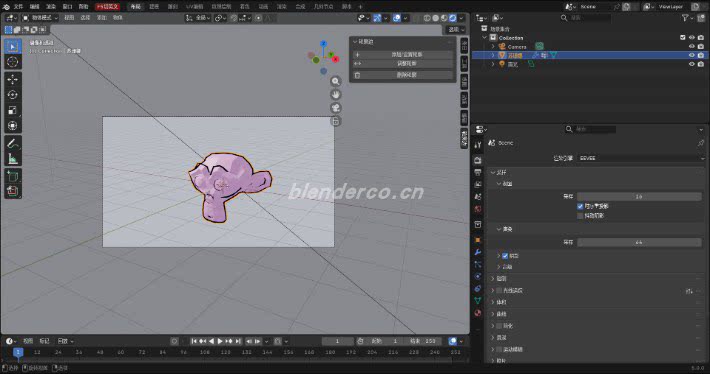Click the pan view hand icon

click(336, 95)
